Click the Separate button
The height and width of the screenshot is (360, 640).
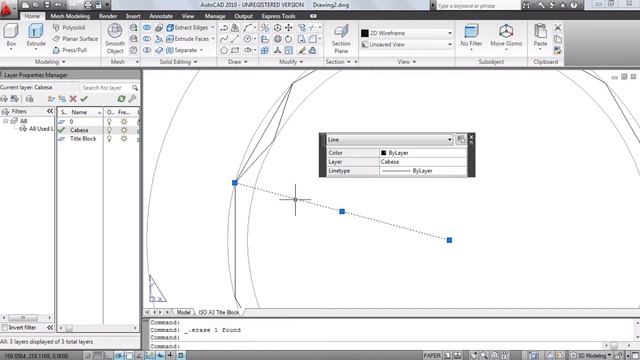click(182, 50)
